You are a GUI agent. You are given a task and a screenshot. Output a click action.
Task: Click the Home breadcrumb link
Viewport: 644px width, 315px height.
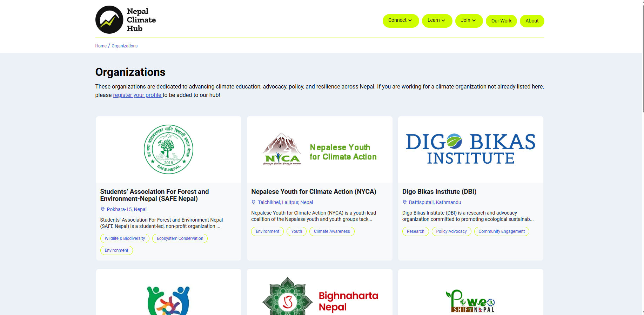[x=101, y=46]
